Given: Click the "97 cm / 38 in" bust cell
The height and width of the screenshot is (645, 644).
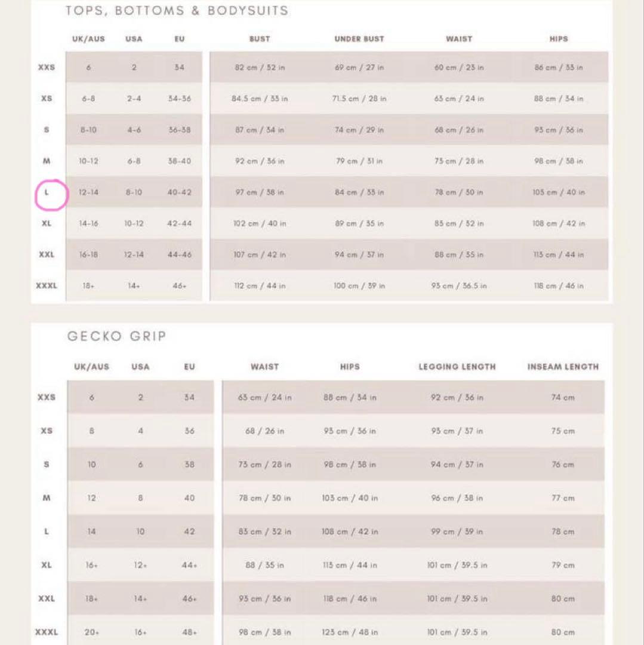Looking at the screenshot, I should click(260, 192).
